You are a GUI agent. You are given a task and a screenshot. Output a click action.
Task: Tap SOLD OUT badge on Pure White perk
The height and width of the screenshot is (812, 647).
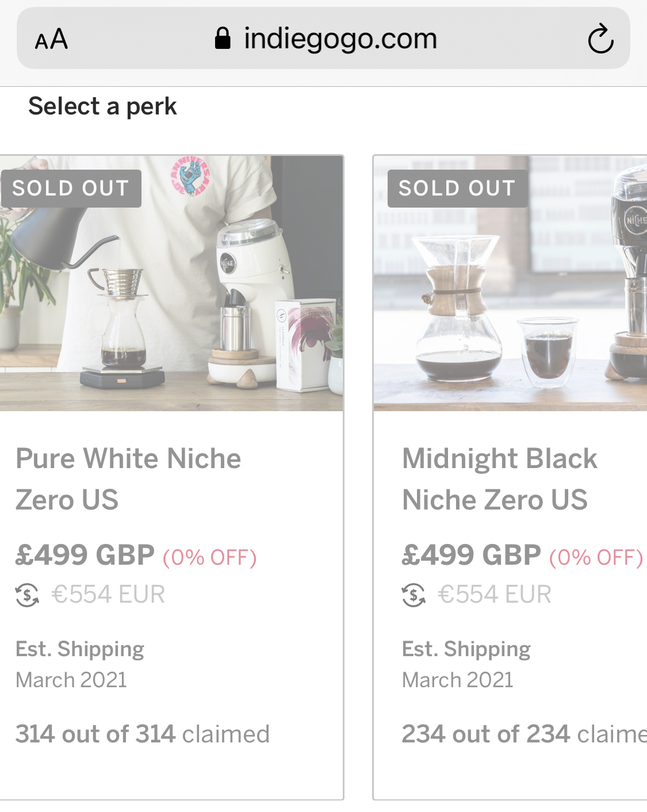tap(71, 188)
